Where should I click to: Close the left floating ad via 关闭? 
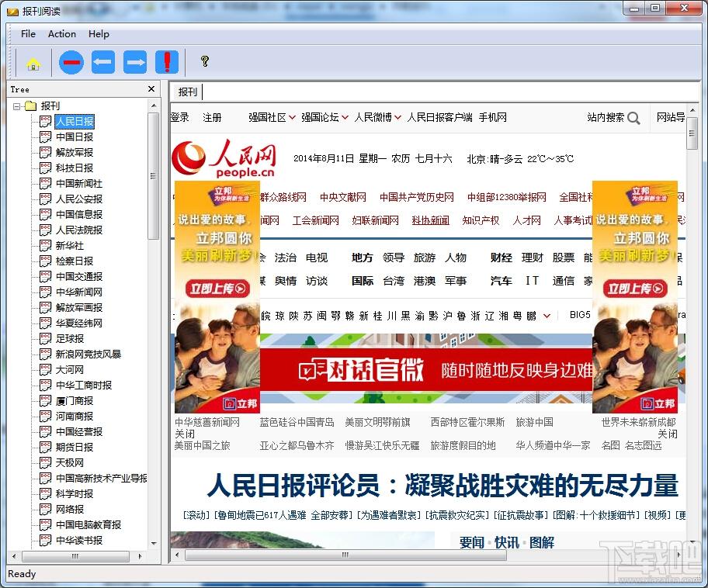pyautogui.click(x=184, y=434)
